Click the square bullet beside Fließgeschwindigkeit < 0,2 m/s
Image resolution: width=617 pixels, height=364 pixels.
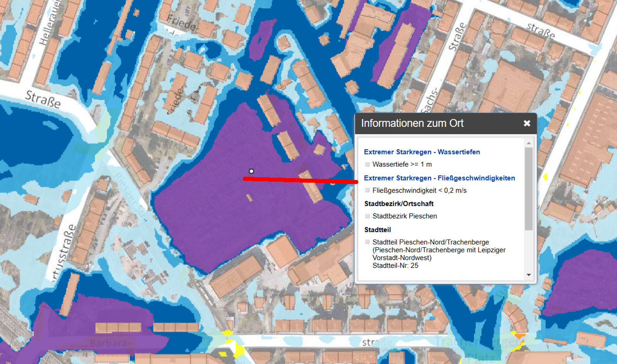coord(367,190)
